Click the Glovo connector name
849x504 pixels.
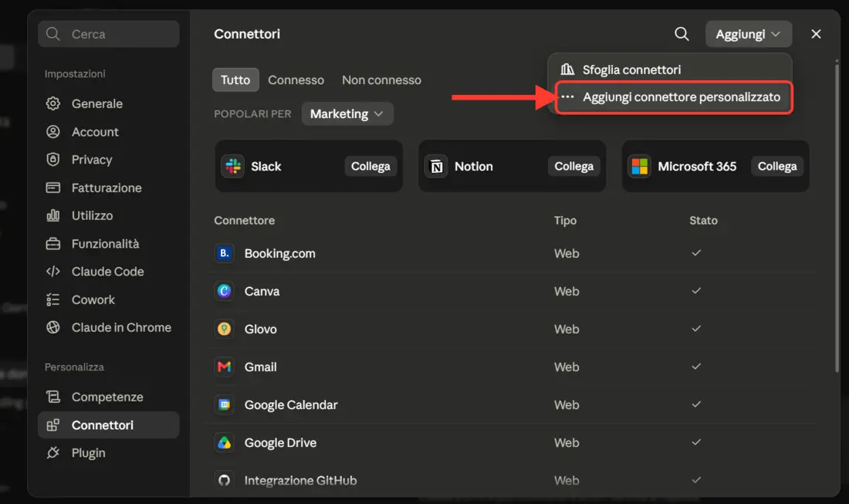[260, 329]
